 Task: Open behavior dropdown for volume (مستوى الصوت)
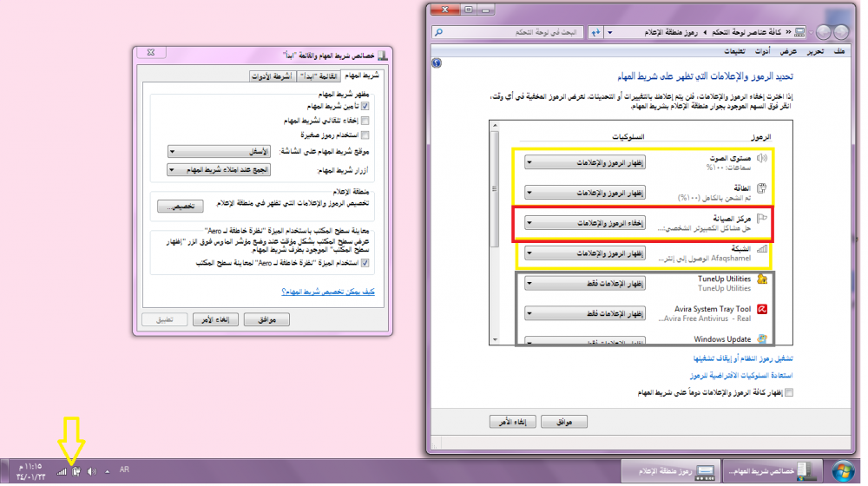click(x=586, y=162)
